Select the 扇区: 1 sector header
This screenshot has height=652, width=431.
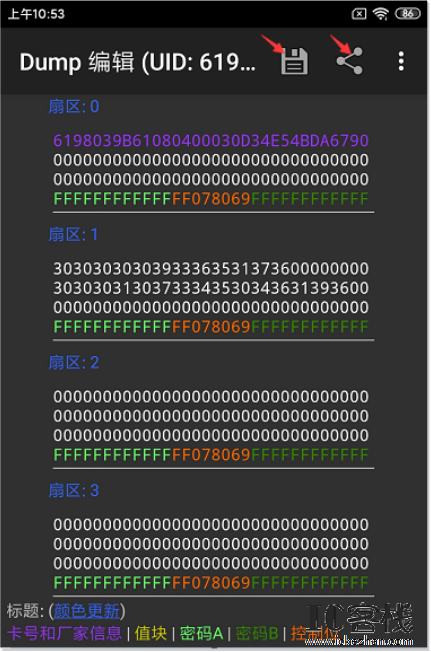[73, 235]
